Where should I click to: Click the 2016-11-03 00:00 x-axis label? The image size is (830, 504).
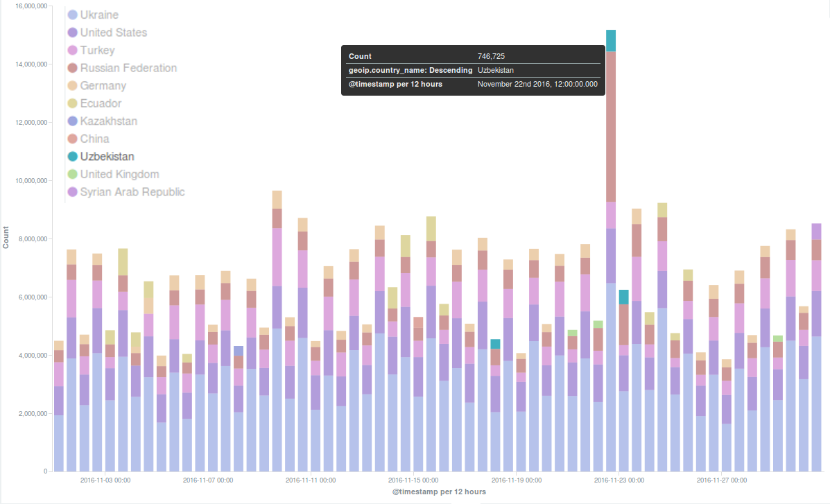pos(105,480)
